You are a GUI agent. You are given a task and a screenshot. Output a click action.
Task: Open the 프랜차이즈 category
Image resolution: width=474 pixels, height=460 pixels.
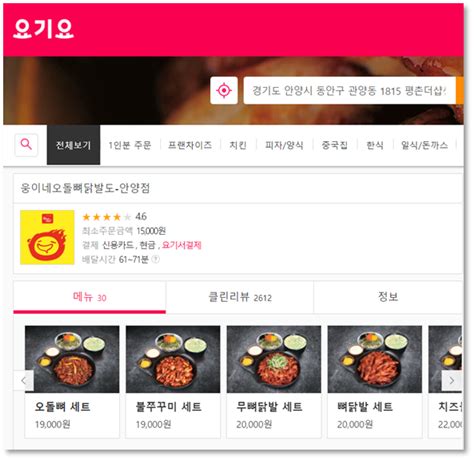coord(190,145)
